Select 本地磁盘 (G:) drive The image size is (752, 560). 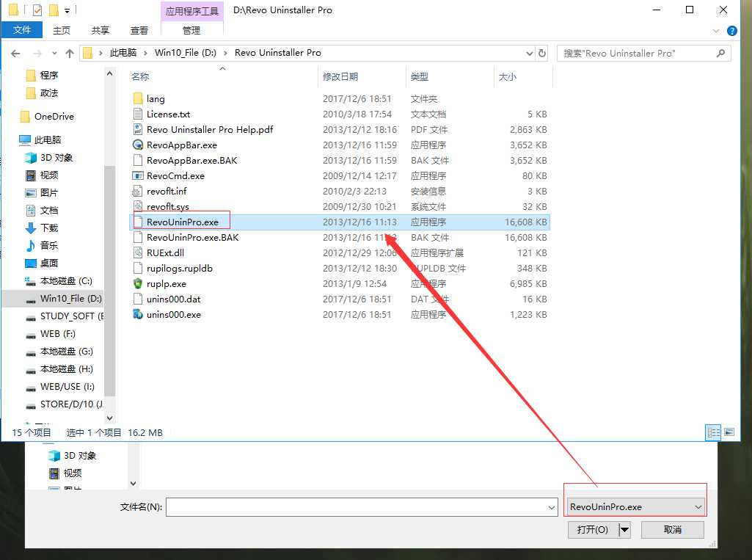click(66, 352)
